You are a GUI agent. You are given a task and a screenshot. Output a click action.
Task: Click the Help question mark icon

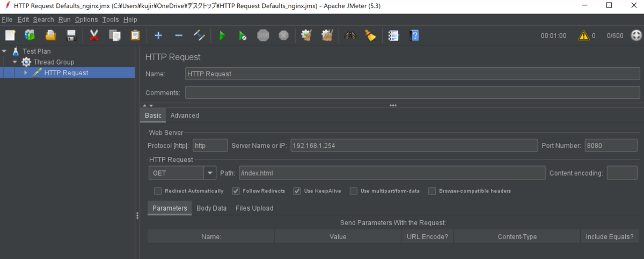coord(414,35)
